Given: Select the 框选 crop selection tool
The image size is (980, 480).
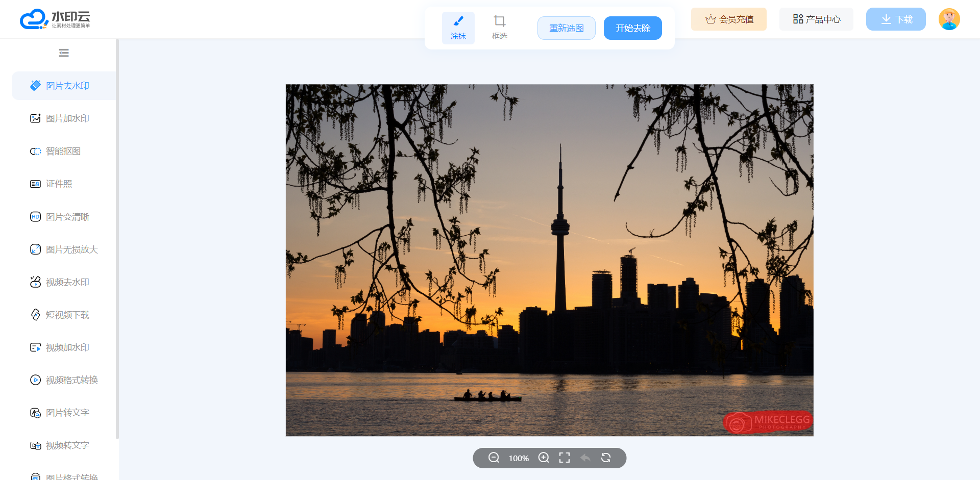Looking at the screenshot, I should [x=499, y=28].
